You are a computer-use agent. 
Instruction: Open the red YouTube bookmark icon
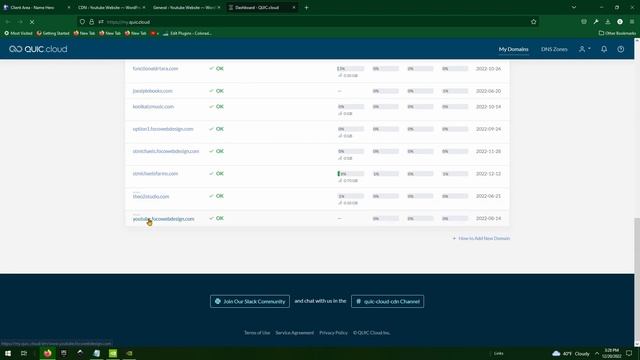pos(154,33)
